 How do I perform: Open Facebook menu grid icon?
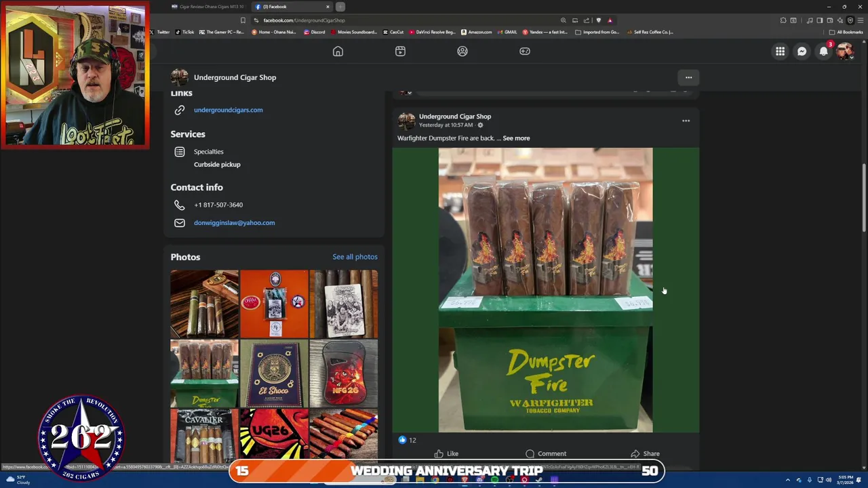click(781, 52)
